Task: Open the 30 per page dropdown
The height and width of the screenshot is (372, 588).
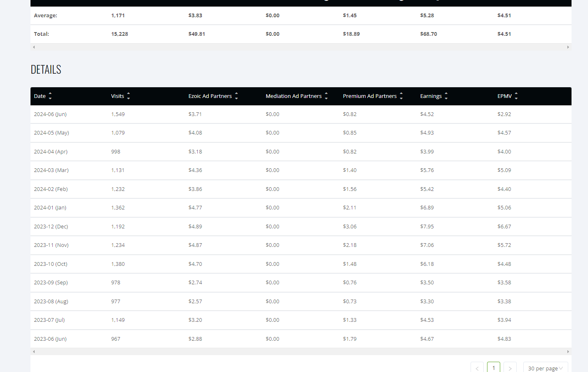Action: tap(546, 368)
